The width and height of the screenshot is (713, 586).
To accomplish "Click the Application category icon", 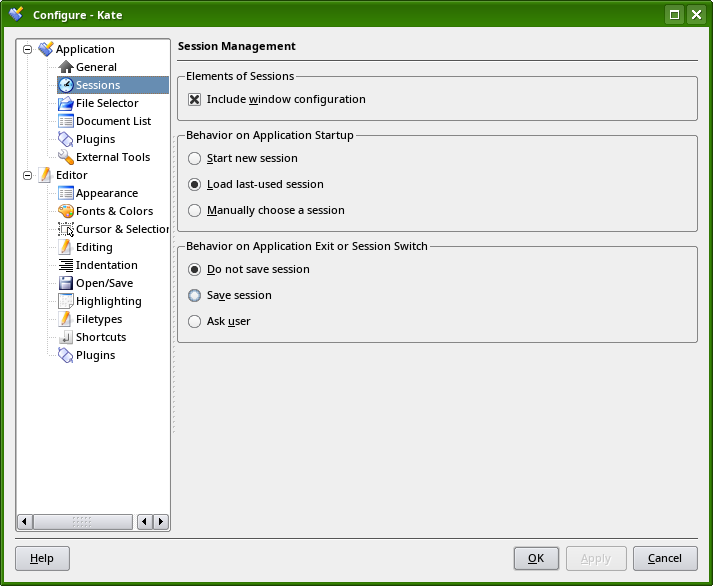I will 46,49.
